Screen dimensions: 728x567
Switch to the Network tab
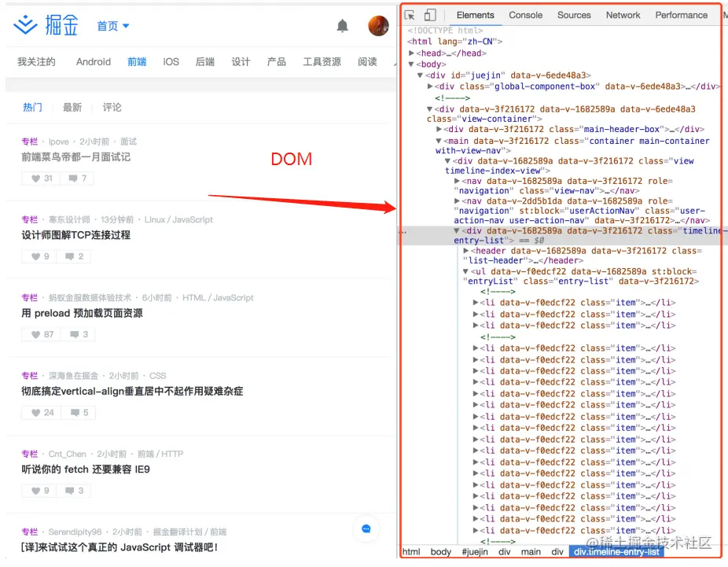click(x=623, y=15)
